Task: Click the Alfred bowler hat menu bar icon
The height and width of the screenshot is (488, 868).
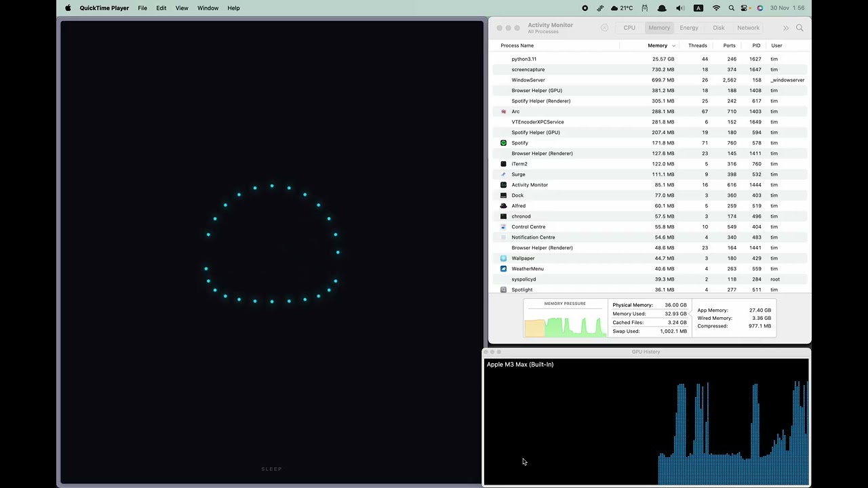Action: (x=661, y=8)
